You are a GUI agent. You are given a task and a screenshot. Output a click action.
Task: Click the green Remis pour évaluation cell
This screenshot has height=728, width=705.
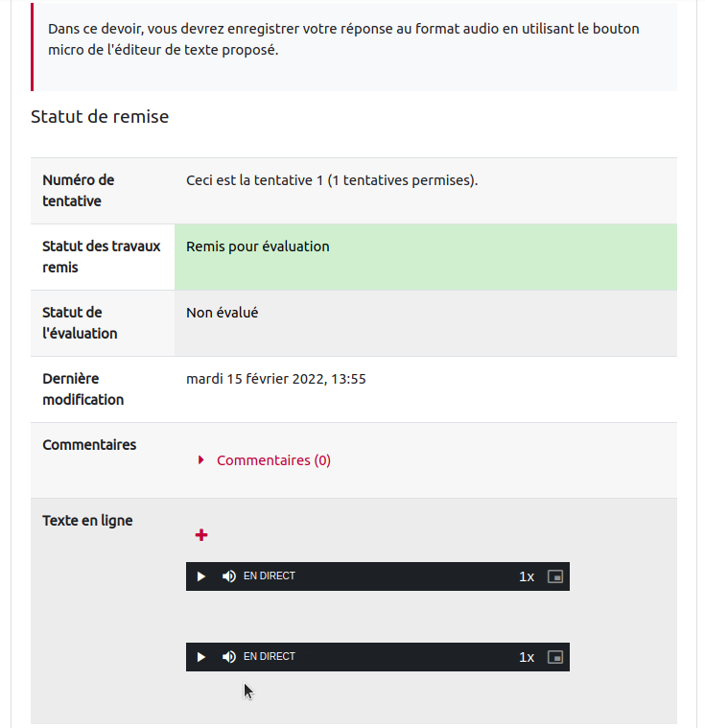click(x=425, y=257)
